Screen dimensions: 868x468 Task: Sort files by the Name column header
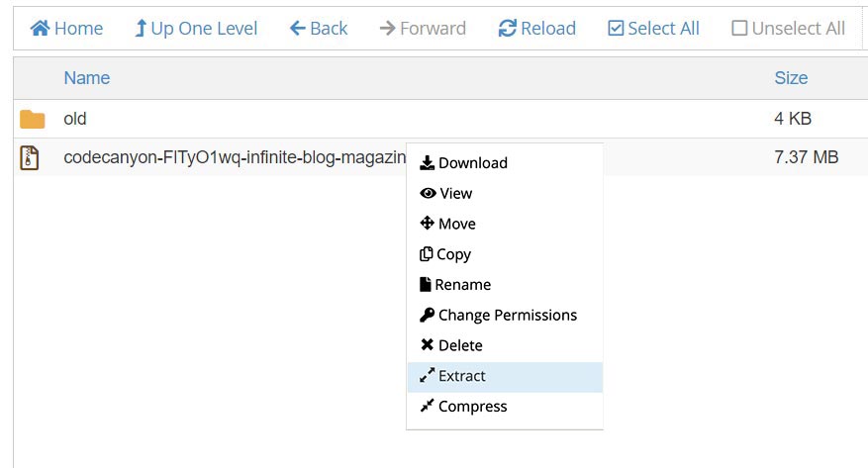86,78
